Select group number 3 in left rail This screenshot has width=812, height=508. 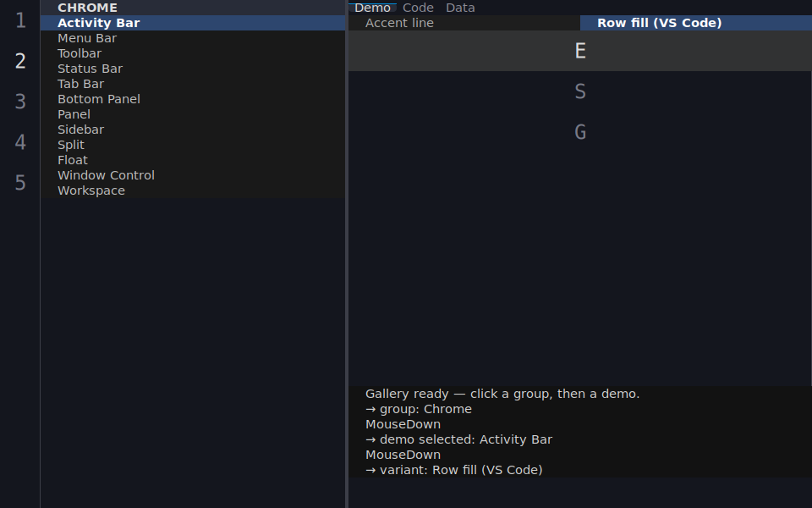20,102
